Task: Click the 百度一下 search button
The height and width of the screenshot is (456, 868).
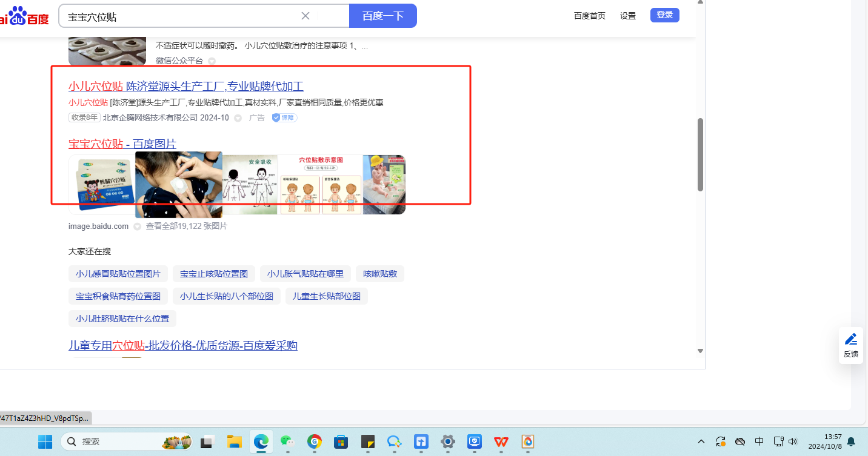Action: [382, 16]
